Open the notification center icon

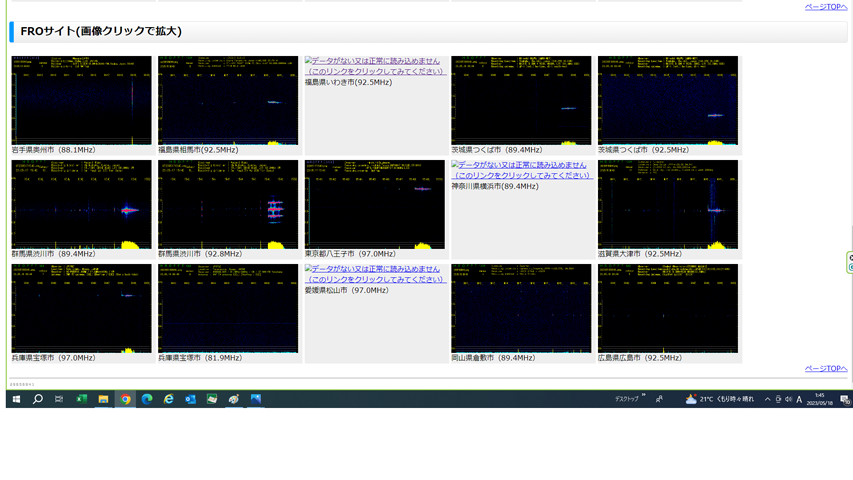point(845,399)
